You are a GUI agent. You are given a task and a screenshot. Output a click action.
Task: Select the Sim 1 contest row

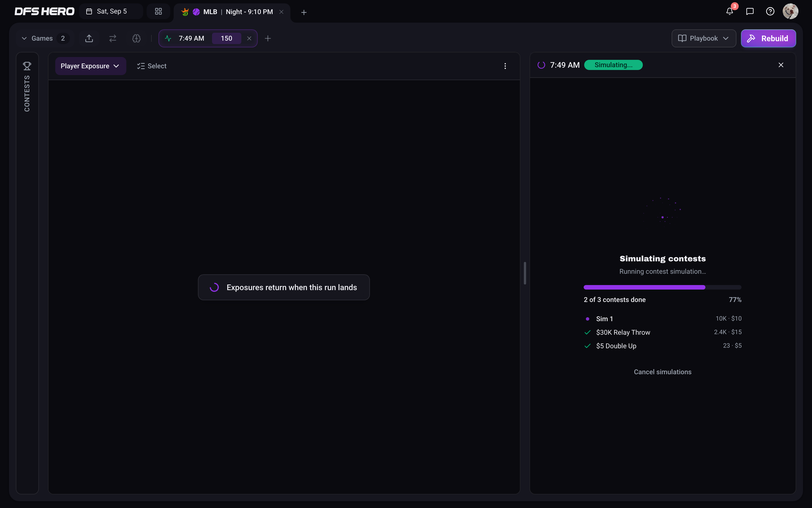[x=662, y=319]
